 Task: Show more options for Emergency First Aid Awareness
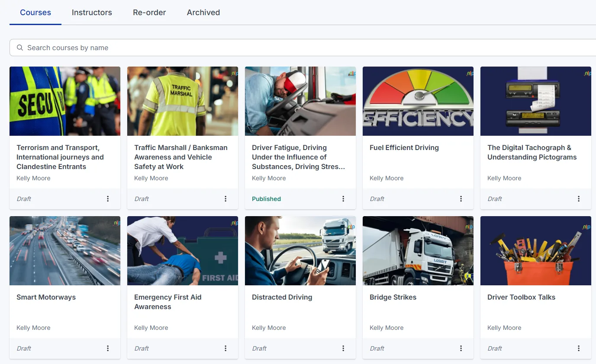pyautogui.click(x=226, y=348)
